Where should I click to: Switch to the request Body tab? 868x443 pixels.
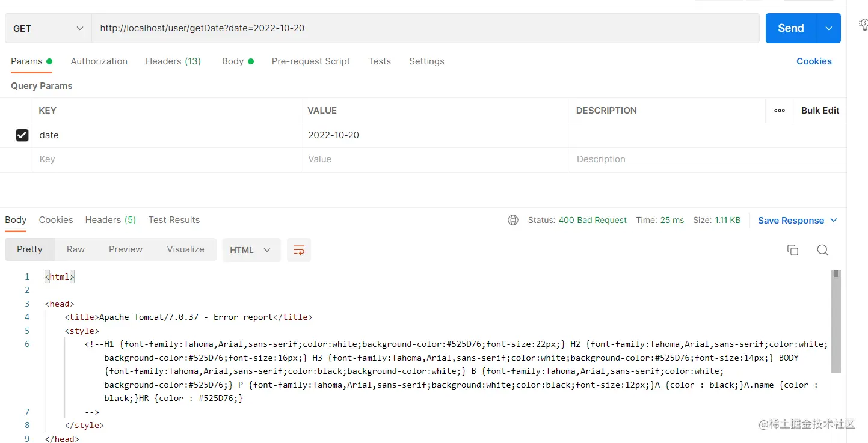click(238, 61)
